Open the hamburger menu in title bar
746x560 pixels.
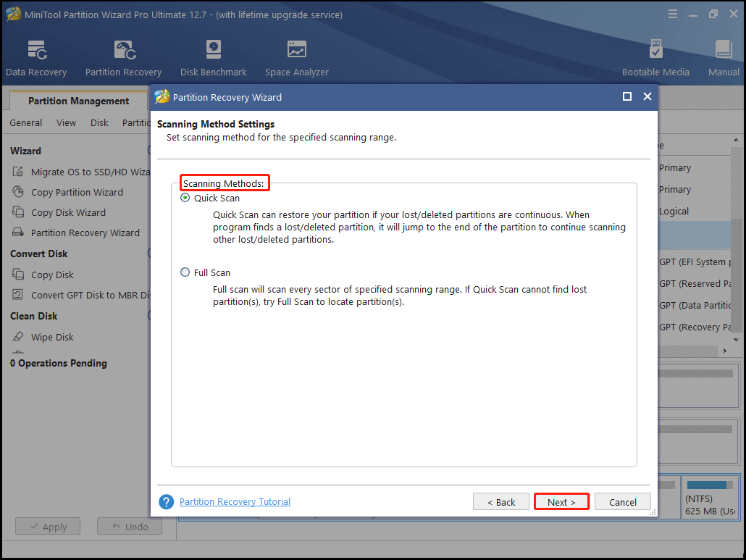click(x=672, y=14)
